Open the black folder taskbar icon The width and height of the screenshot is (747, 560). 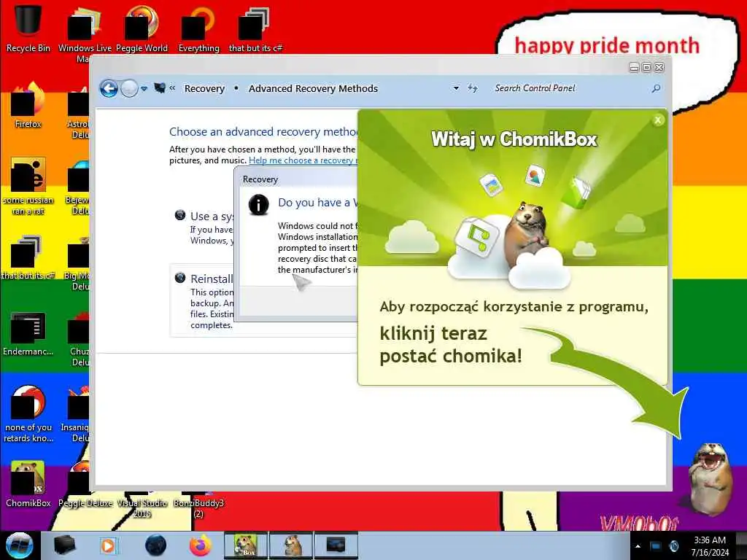click(x=64, y=545)
